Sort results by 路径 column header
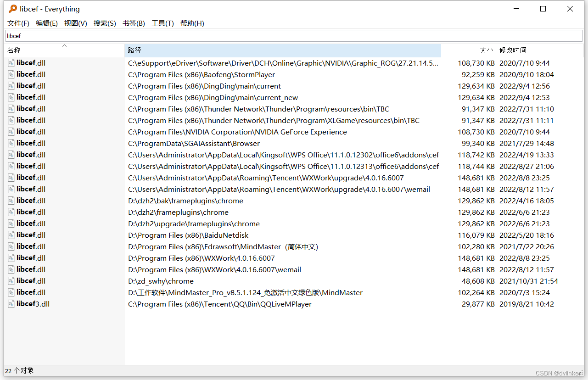This screenshot has width=588, height=380. point(283,50)
